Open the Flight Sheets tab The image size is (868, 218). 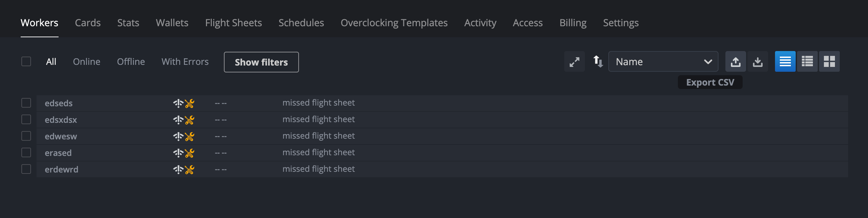[x=233, y=22]
